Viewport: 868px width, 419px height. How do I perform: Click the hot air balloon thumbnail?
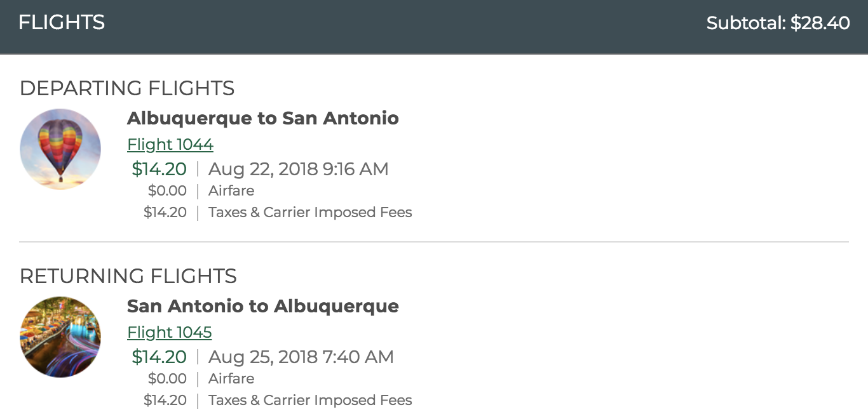click(x=60, y=149)
